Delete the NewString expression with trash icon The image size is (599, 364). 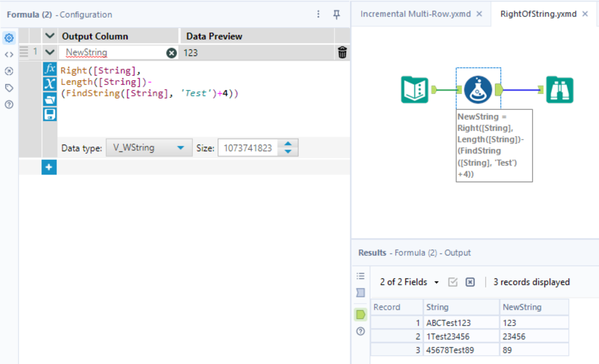click(342, 53)
